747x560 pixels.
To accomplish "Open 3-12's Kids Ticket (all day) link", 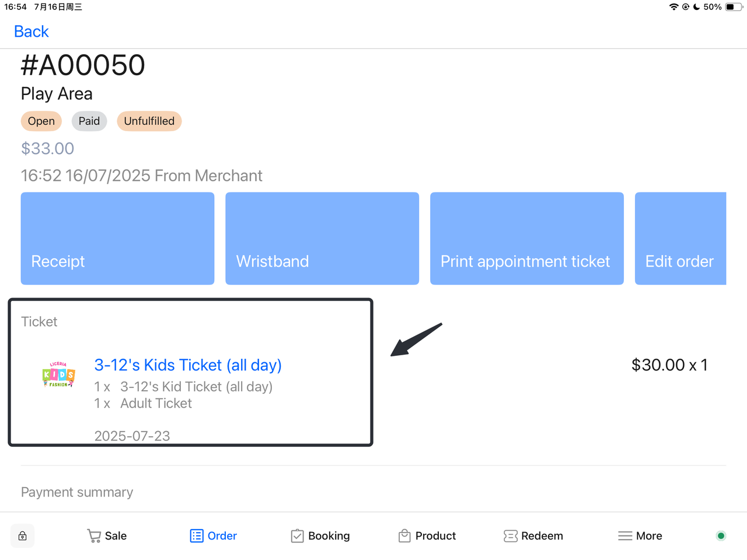I will coord(188,365).
